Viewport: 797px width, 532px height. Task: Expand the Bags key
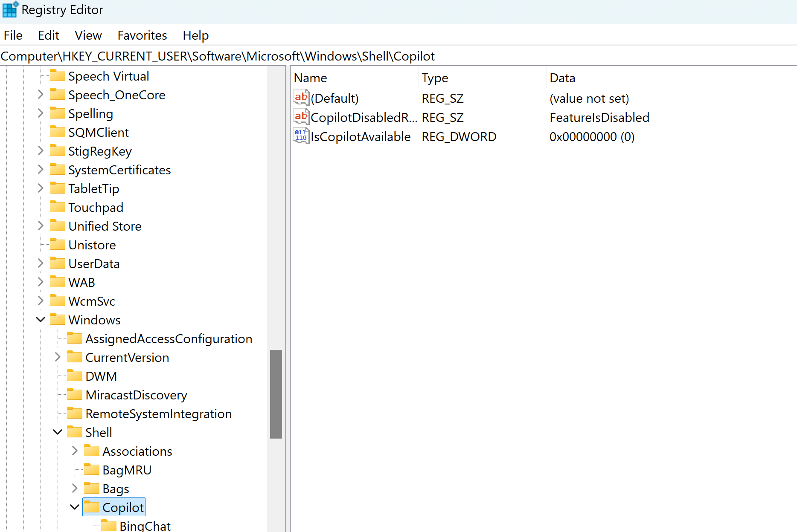coord(75,488)
